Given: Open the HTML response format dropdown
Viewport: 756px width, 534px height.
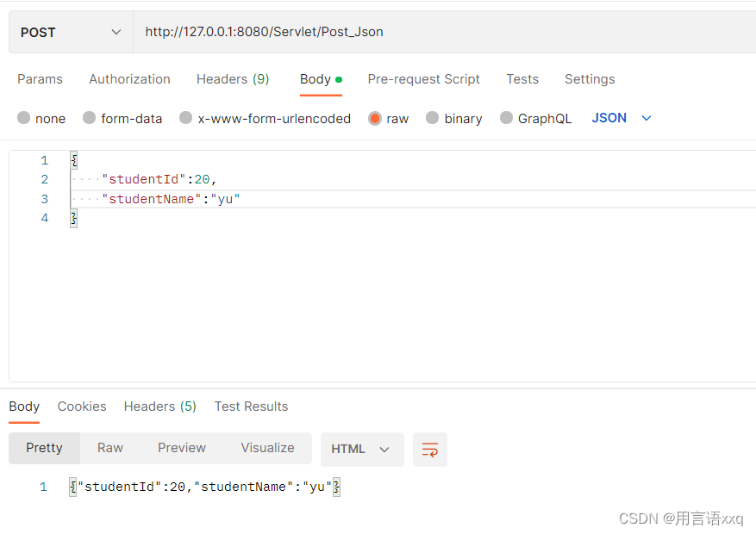Looking at the screenshot, I should (361, 449).
